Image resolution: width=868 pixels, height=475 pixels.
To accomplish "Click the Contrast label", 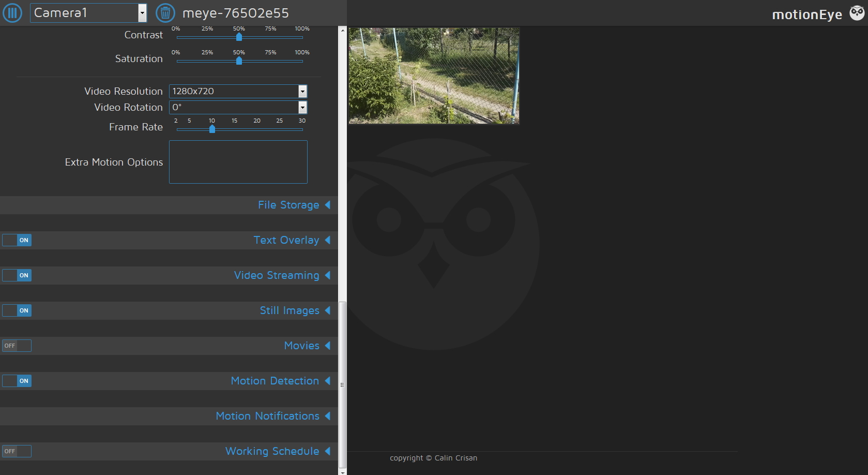I will coord(144,35).
